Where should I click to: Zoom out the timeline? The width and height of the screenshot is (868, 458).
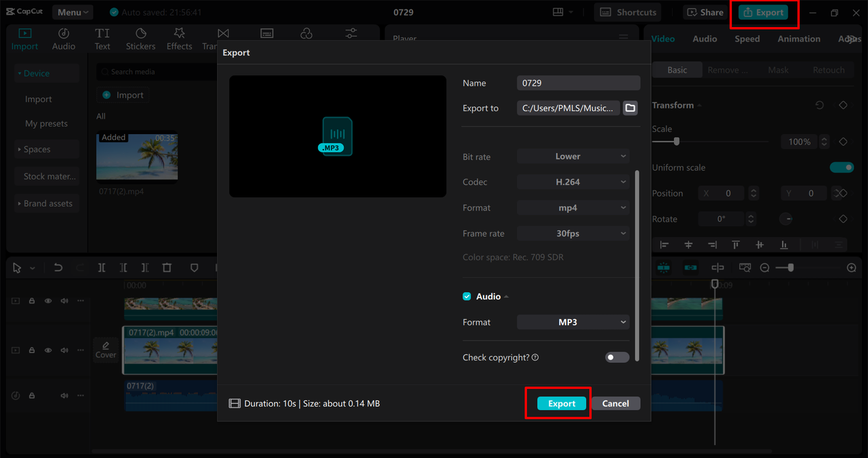tap(765, 268)
